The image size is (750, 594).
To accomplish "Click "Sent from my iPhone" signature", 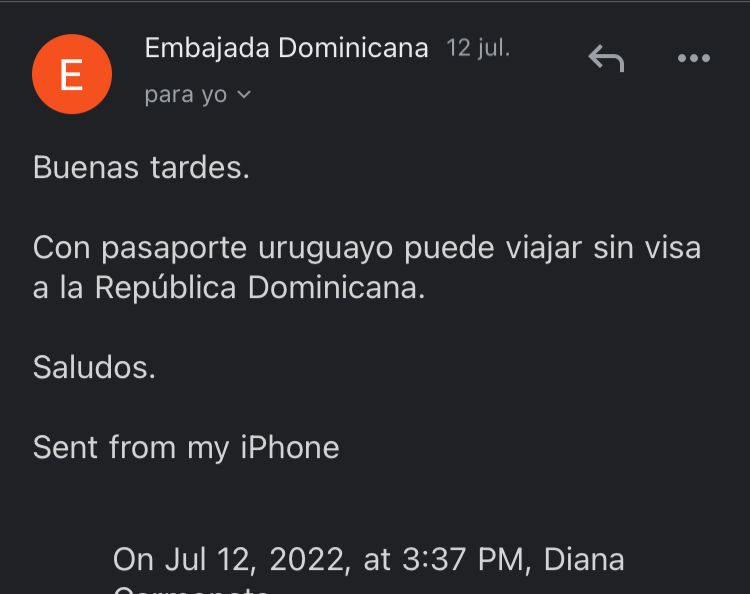I will click(186, 447).
